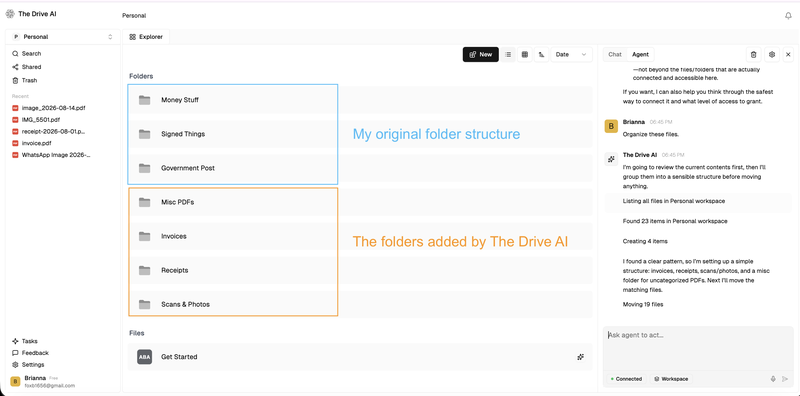Click 'Found 23 items in Personal workspace' text
The image size is (800, 396).
pyautogui.click(x=675, y=221)
